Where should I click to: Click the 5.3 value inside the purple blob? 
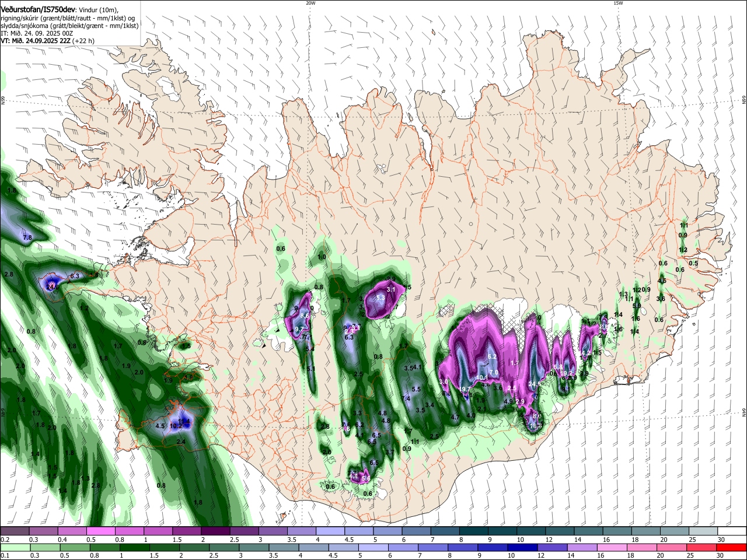[381, 297]
